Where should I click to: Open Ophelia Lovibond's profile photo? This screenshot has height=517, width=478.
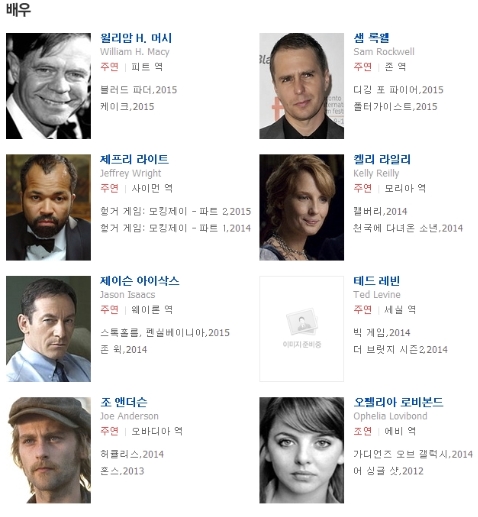coord(302,450)
